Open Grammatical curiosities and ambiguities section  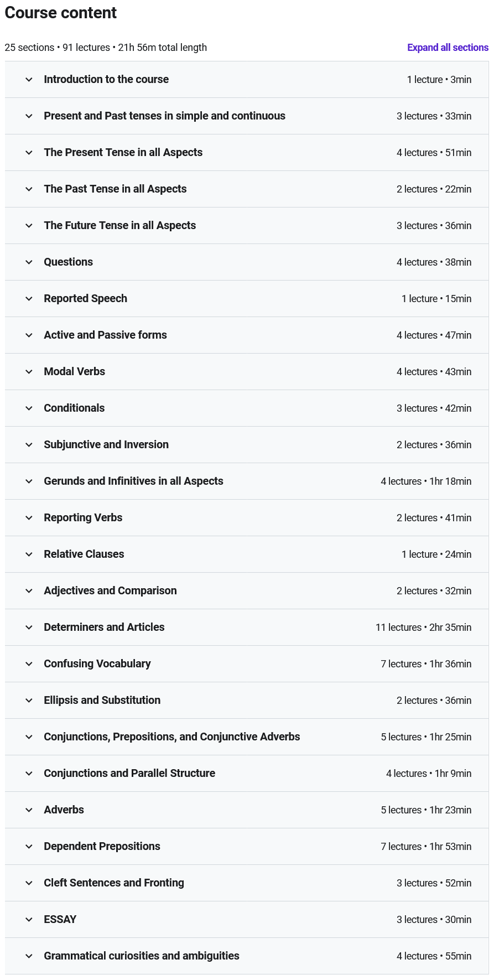tap(142, 956)
